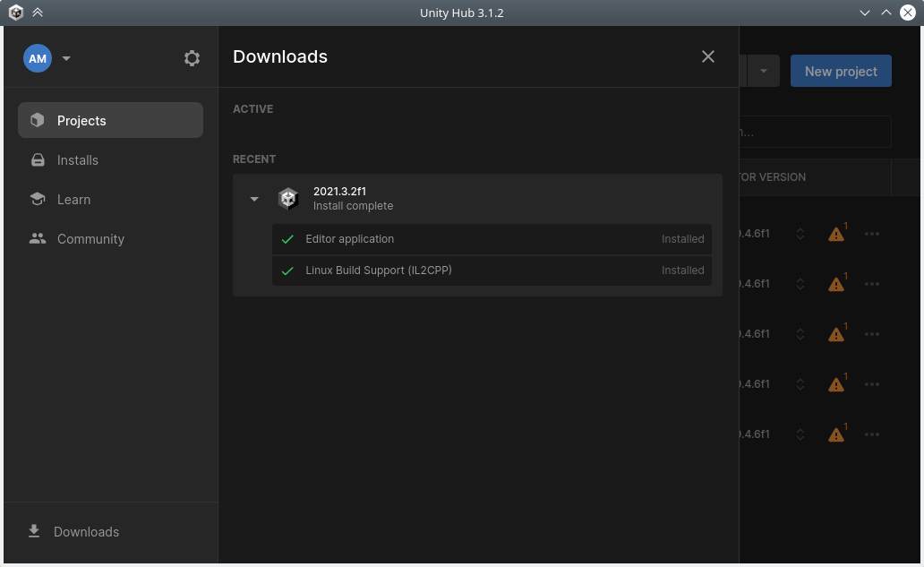Click Linux Build Support installed checkmark
The width and height of the screenshot is (924, 567).
point(287,271)
